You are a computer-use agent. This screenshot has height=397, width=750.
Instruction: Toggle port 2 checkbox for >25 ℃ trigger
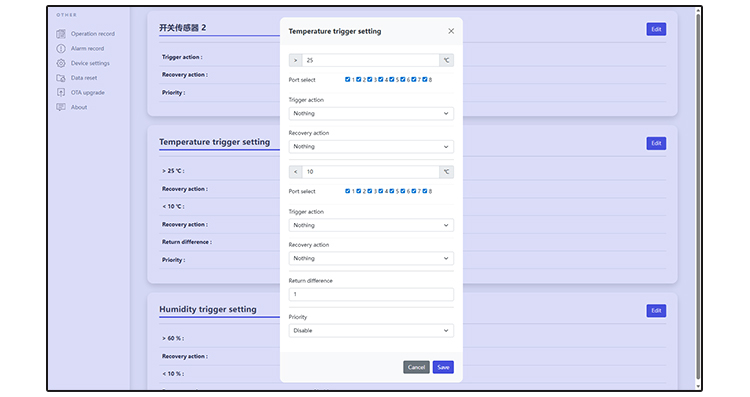pyautogui.click(x=359, y=79)
